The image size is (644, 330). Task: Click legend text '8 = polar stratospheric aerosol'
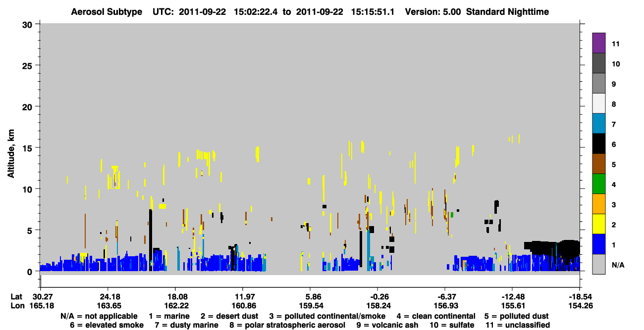coord(287,325)
